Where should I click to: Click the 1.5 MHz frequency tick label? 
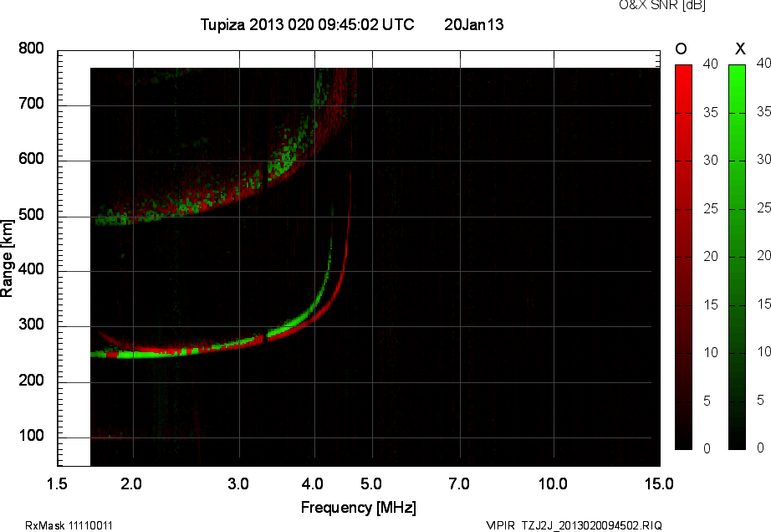click(57, 483)
